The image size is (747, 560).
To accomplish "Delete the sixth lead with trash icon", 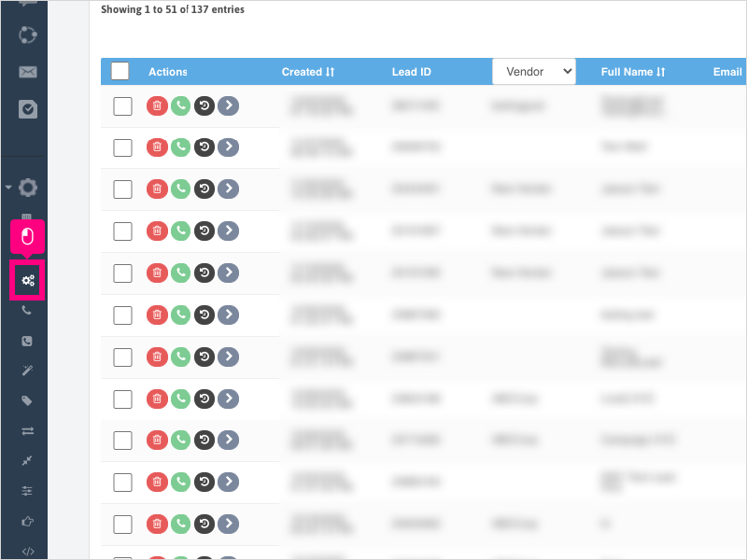I will tap(157, 315).
